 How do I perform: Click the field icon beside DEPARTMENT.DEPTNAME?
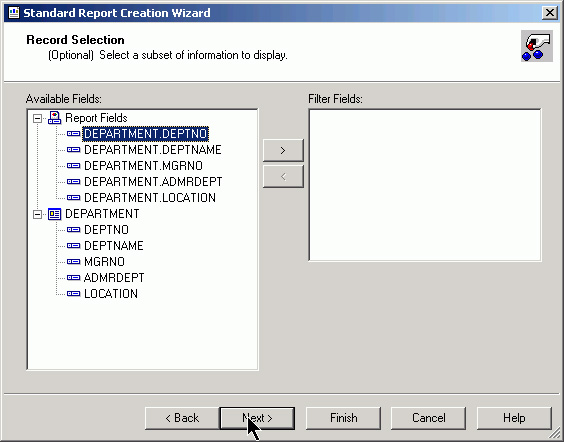(x=73, y=150)
